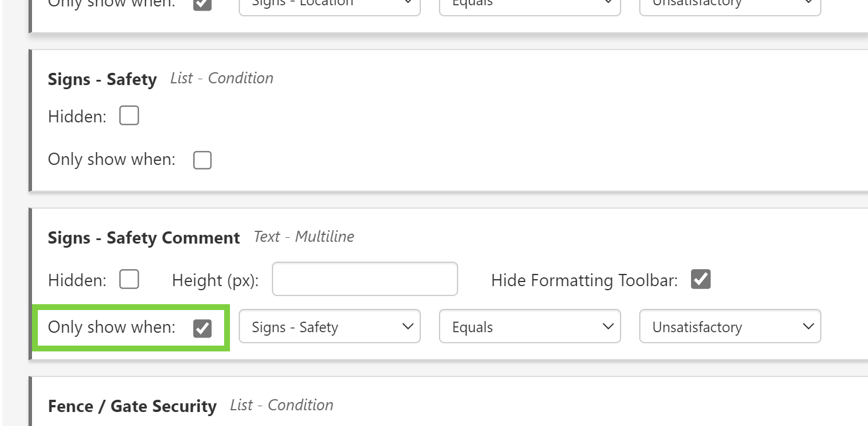Image resolution: width=868 pixels, height=426 pixels.
Task: Focus the Height (px) input field
Action: [365, 280]
